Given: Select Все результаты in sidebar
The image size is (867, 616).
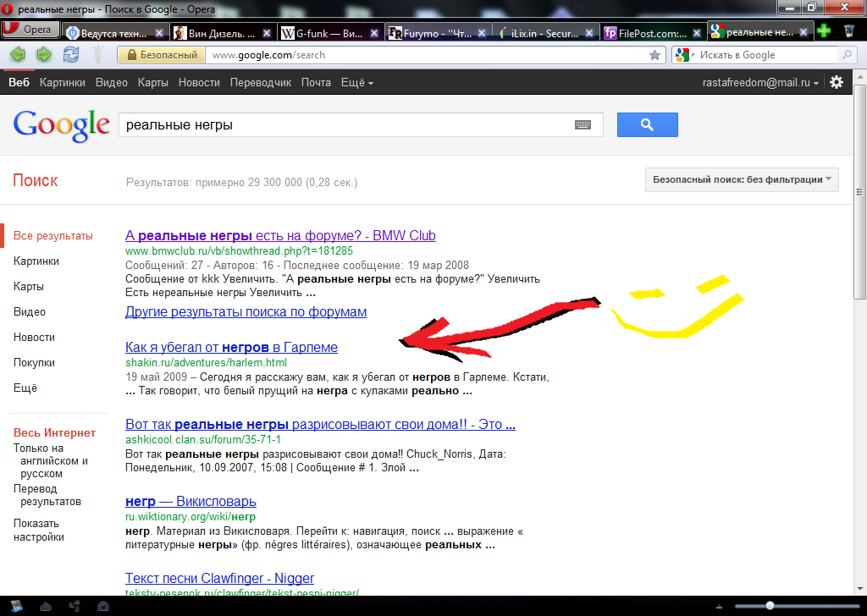Looking at the screenshot, I should (x=53, y=236).
